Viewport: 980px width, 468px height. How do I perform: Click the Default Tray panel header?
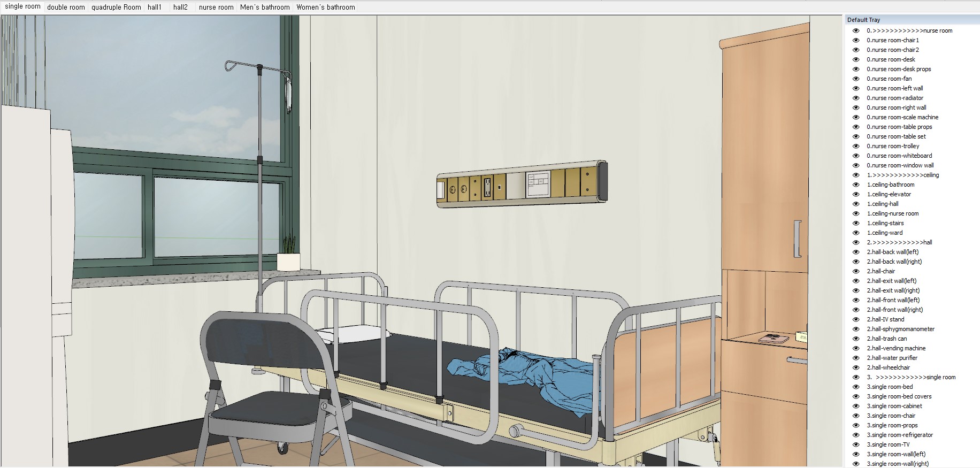912,20
